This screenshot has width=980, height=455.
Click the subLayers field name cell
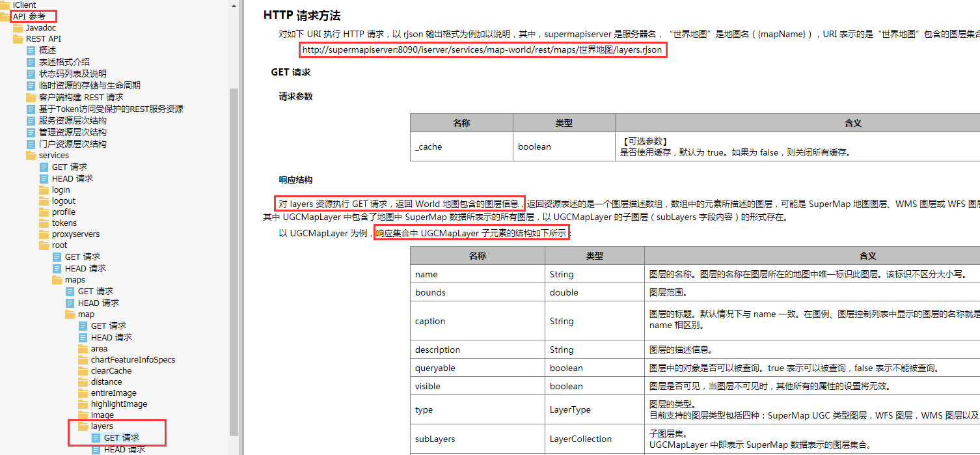[x=477, y=439]
